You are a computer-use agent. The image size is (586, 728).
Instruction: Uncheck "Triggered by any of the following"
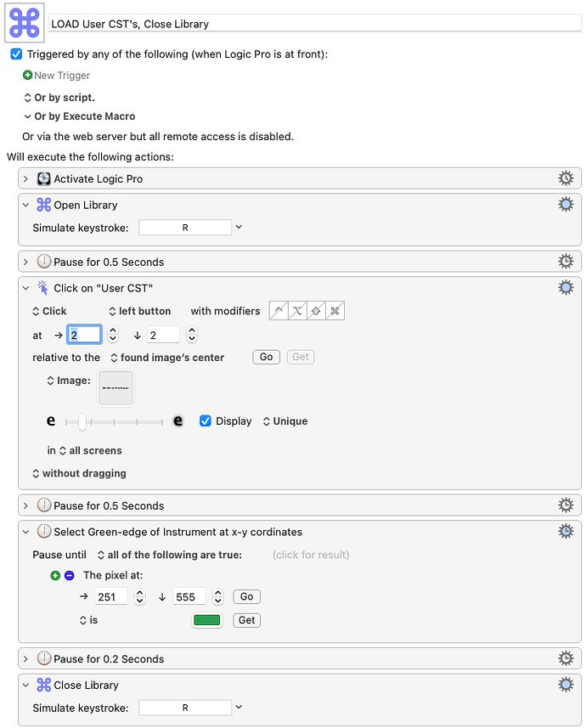[x=17, y=54]
